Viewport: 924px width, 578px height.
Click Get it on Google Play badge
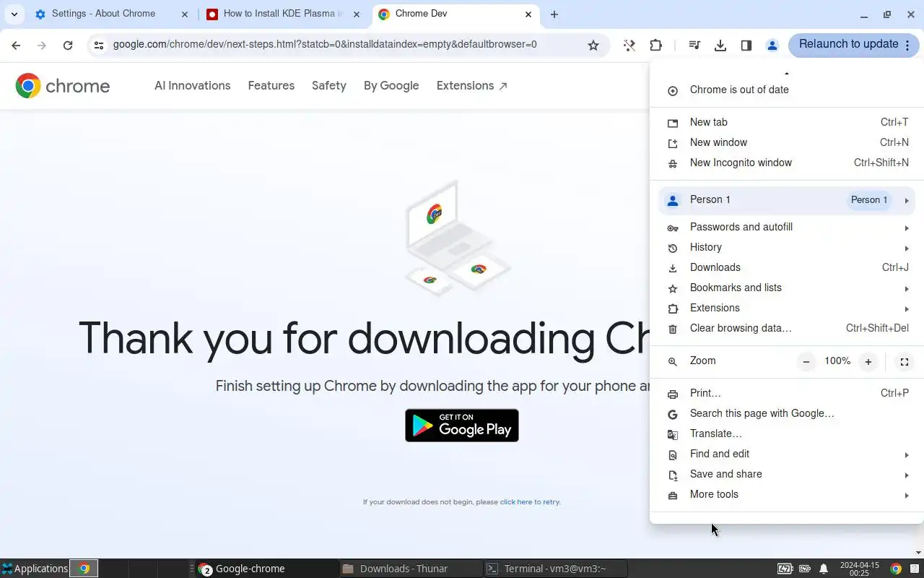click(462, 426)
